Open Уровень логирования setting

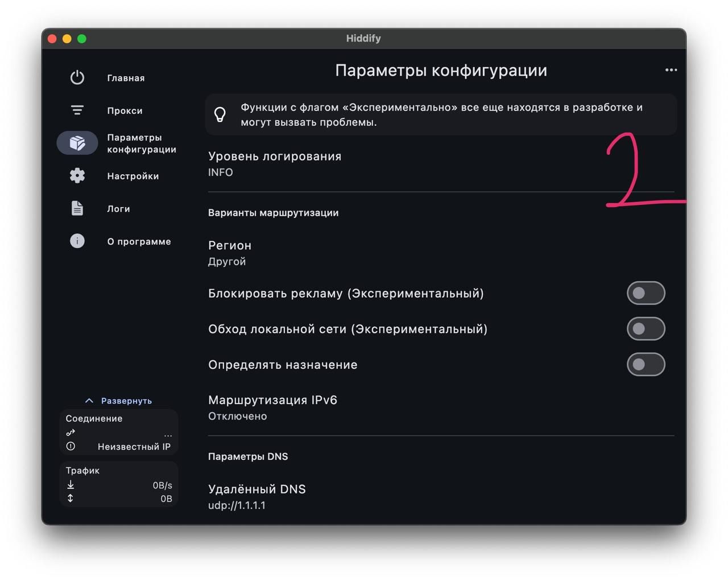441,164
